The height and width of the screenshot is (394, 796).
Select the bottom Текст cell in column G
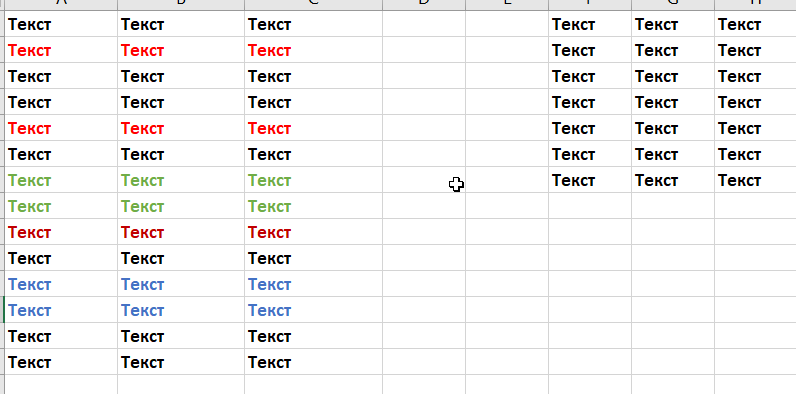click(673, 180)
